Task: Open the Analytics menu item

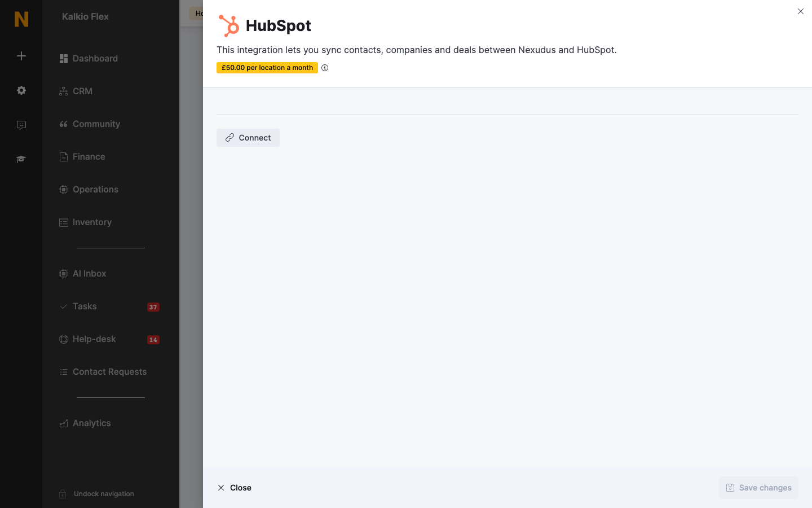Action: [85, 423]
